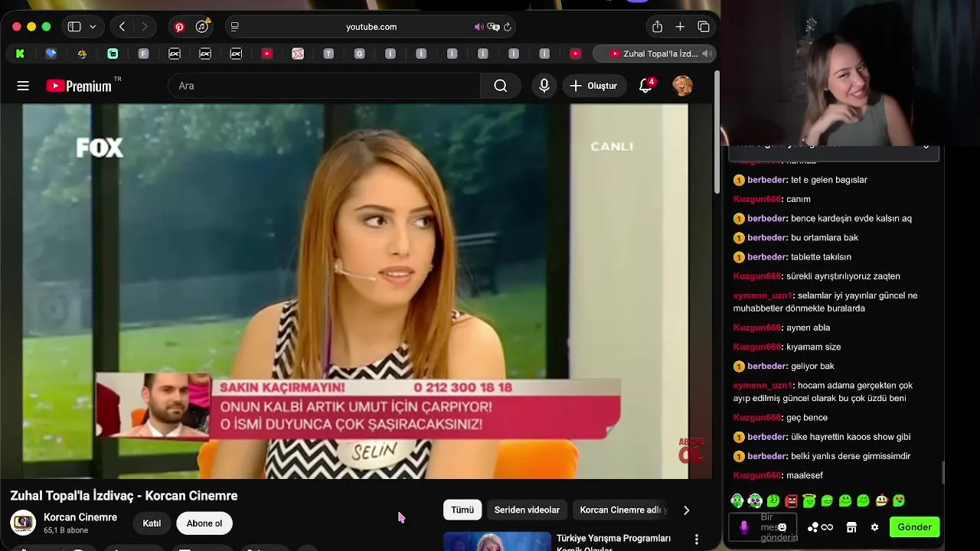Viewport: 980px width, 551px height.
Task: Click the translate icon in address bar
Action: click(x=494, y=27)
